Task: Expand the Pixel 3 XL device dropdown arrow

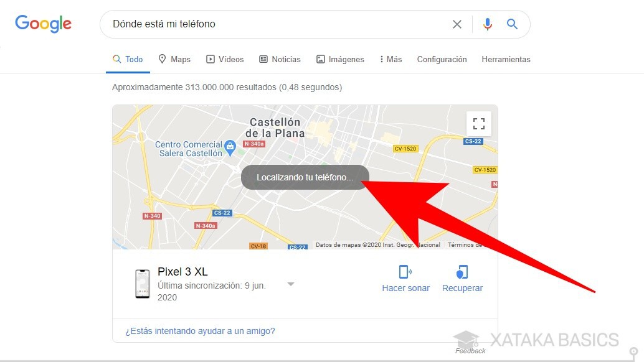Action: point(291,284)
